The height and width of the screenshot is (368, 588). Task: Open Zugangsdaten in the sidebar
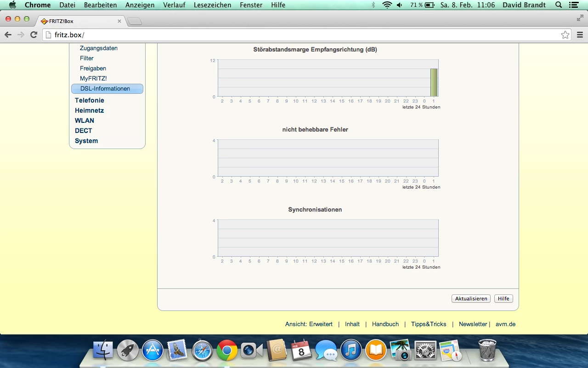click(99, 48)
